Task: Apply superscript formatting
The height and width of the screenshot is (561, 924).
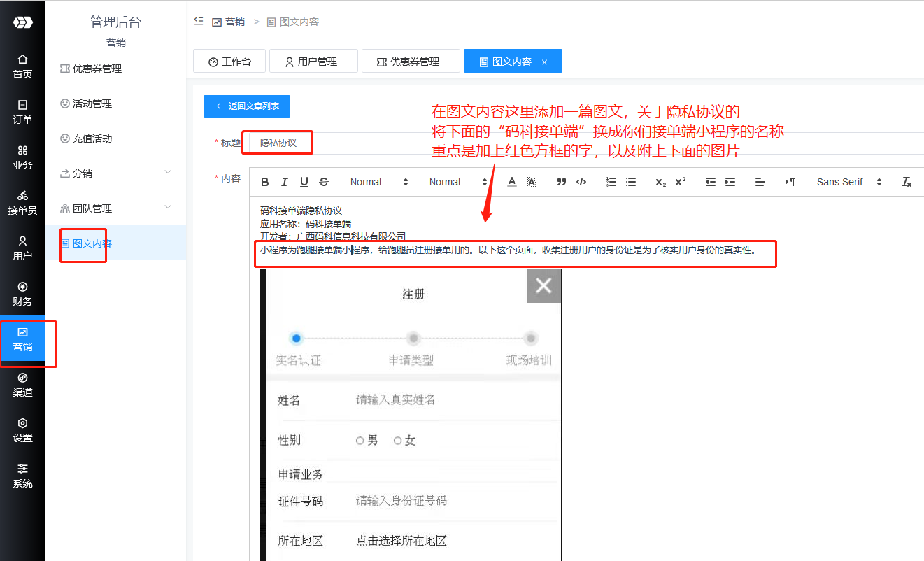Action: (680, 182)
